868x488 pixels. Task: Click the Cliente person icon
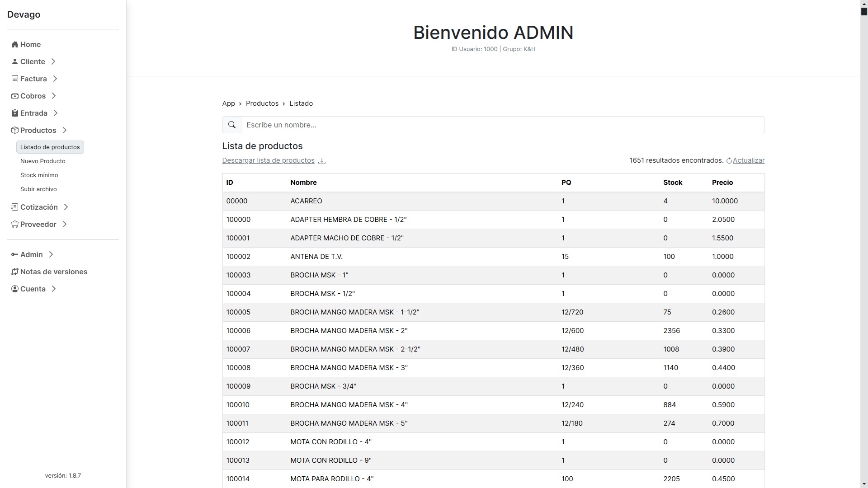(x=15, y=61)
